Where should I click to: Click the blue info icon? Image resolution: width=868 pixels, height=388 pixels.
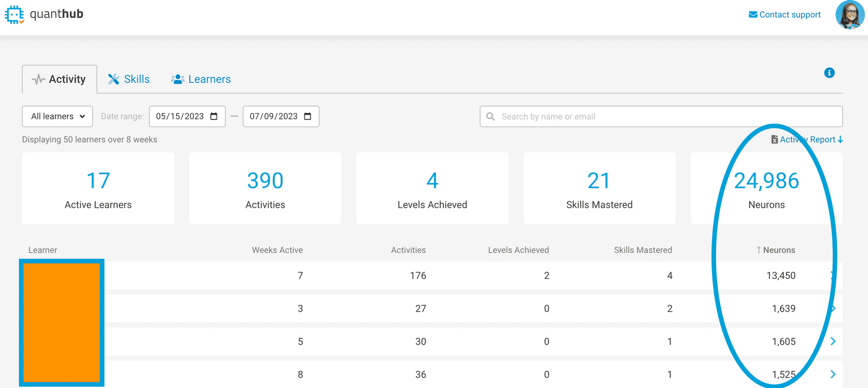coord(829,73)
